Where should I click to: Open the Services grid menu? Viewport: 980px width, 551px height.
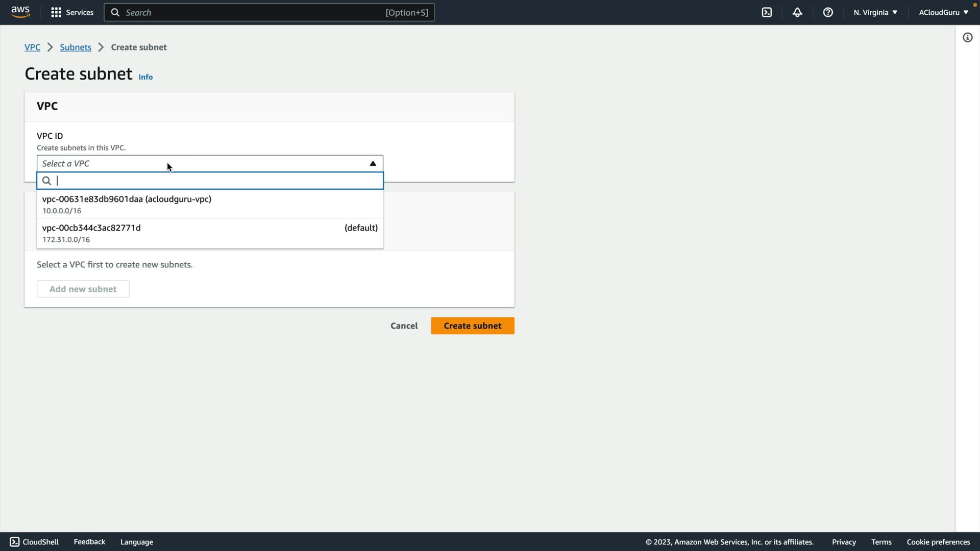tap(56, 12)
